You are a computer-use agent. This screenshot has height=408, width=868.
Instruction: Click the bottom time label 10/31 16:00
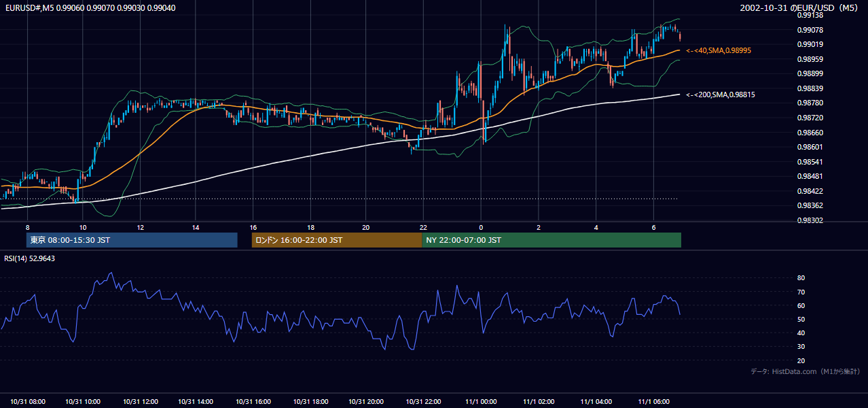pos(253,402)
